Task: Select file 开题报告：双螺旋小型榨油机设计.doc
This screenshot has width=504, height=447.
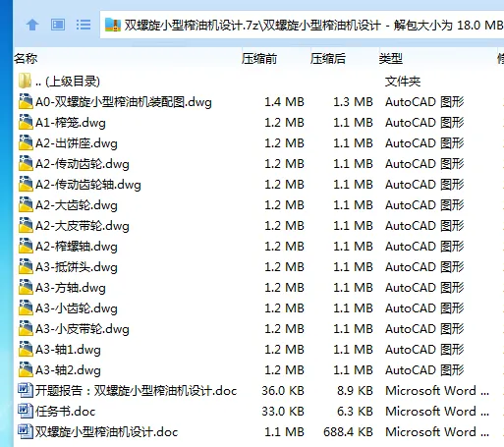Action: point(136,391)
